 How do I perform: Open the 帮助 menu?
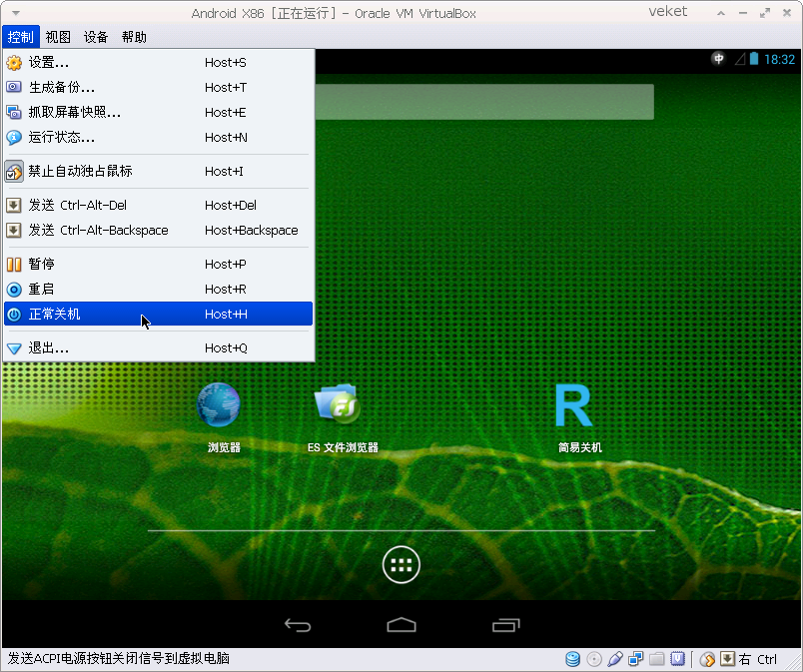click(134, 37)
